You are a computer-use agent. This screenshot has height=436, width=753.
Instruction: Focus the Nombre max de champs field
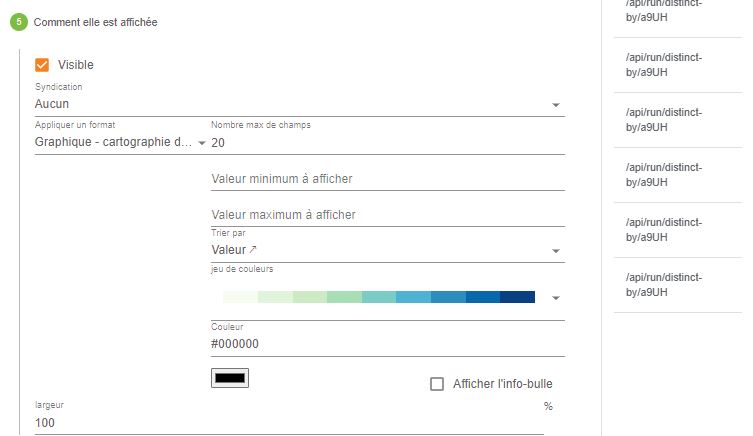click(388, 143)
